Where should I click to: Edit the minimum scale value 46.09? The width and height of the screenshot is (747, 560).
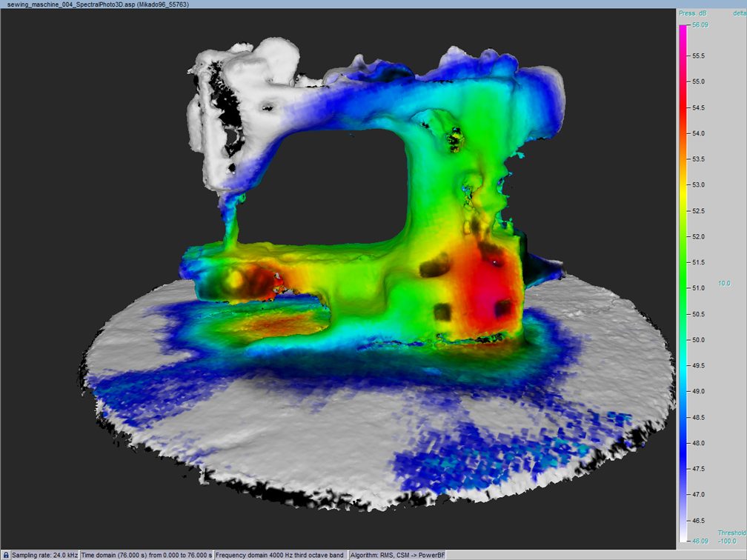pyautogui.click(x=700, y=541)
